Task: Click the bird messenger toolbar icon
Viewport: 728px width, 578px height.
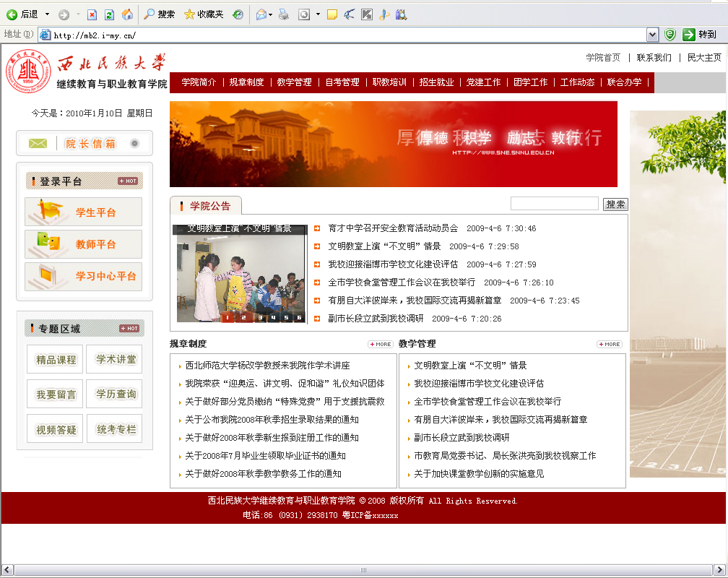Action: pyautogui.click(x=349, y=15)
